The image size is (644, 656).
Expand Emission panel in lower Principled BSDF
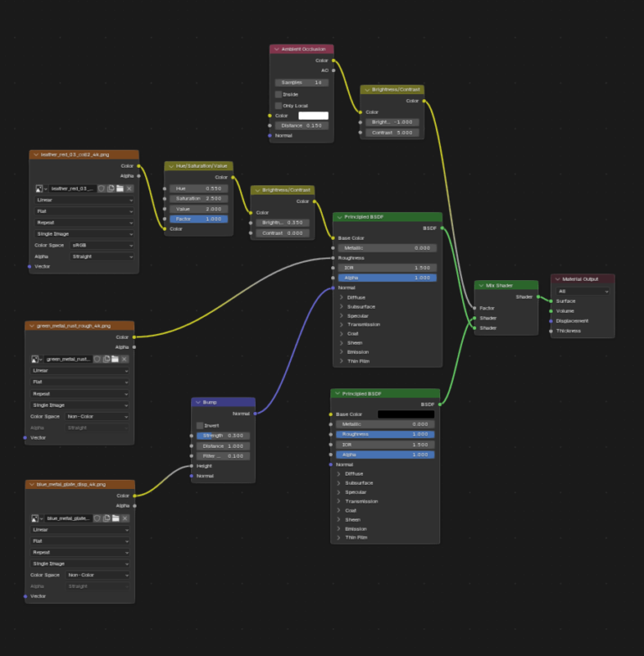click(339, 528)
